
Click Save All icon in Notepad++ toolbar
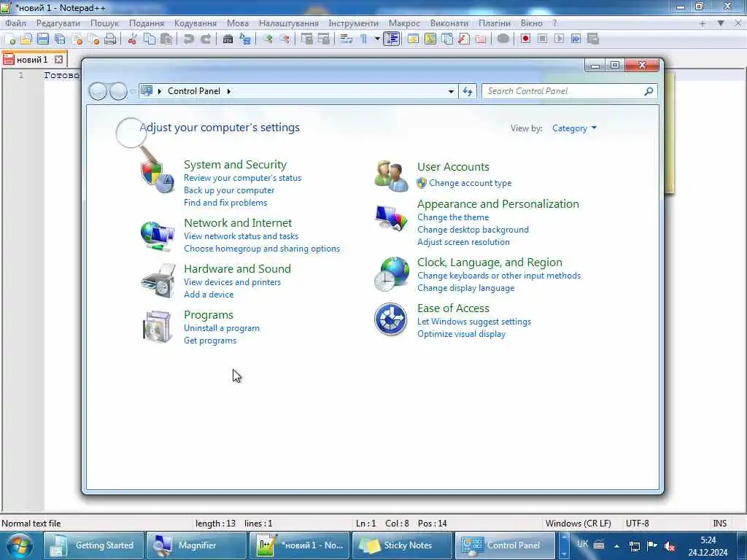click(60, 39)
